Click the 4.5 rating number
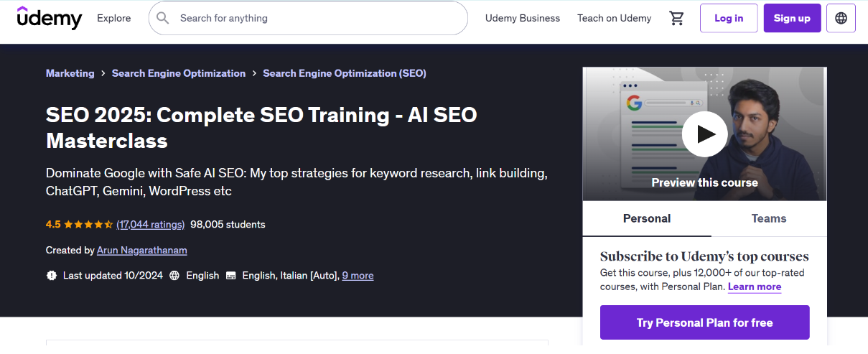 tap(53, 225)
